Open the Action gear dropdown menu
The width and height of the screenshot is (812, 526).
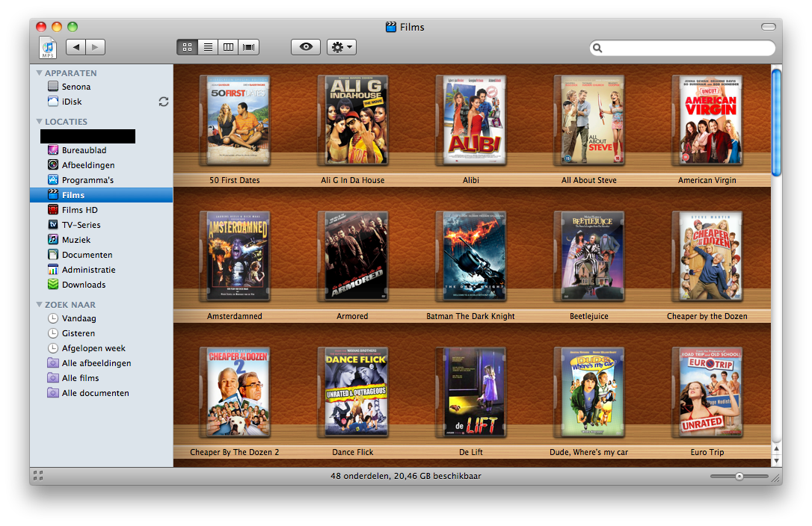341,47
